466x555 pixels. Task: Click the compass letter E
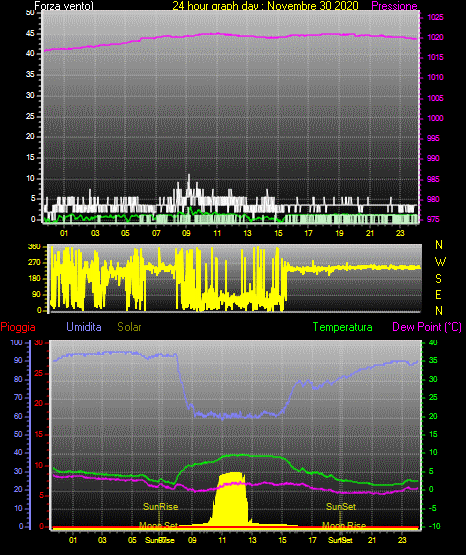tap(438, 294)
